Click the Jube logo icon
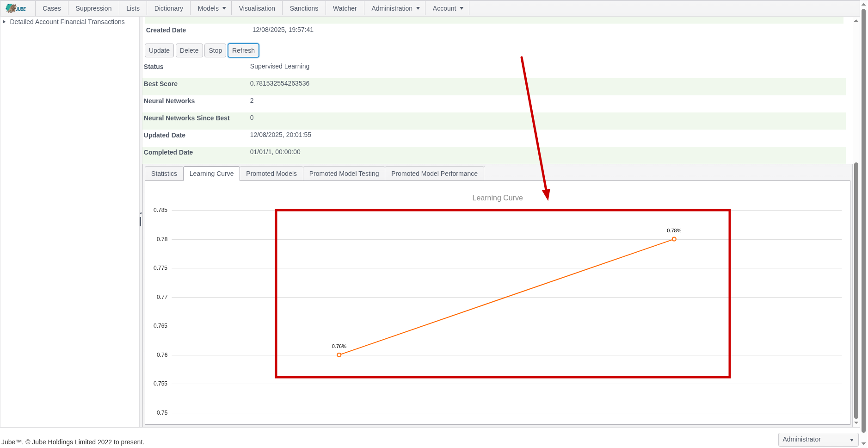 [x=16, y=8]
